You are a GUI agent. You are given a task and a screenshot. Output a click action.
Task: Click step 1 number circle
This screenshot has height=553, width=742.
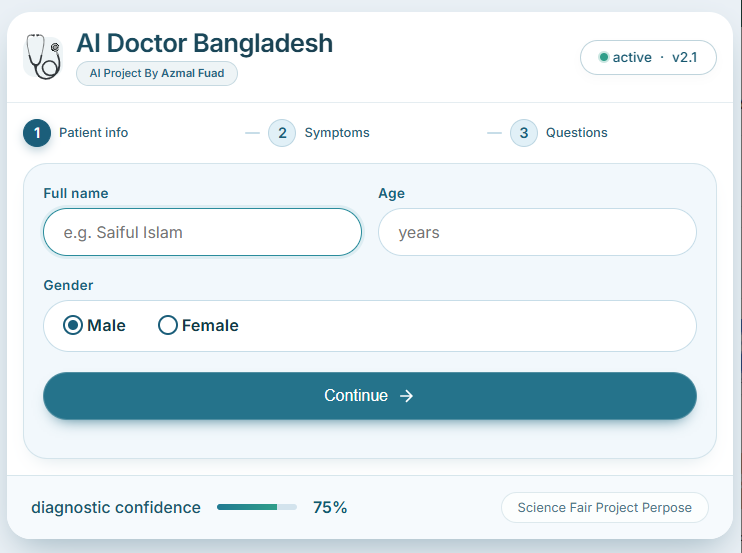point(37,133)
